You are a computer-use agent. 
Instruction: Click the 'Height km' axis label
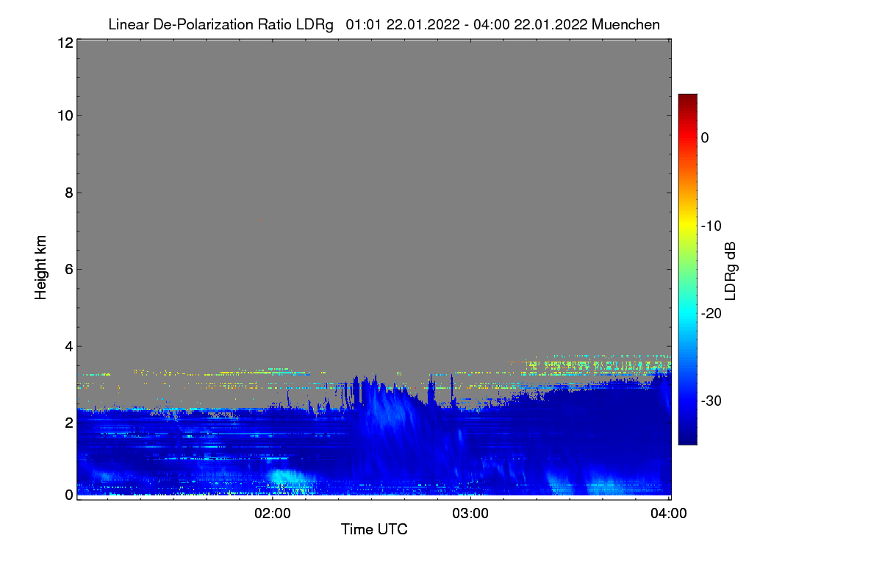[41, 268]
